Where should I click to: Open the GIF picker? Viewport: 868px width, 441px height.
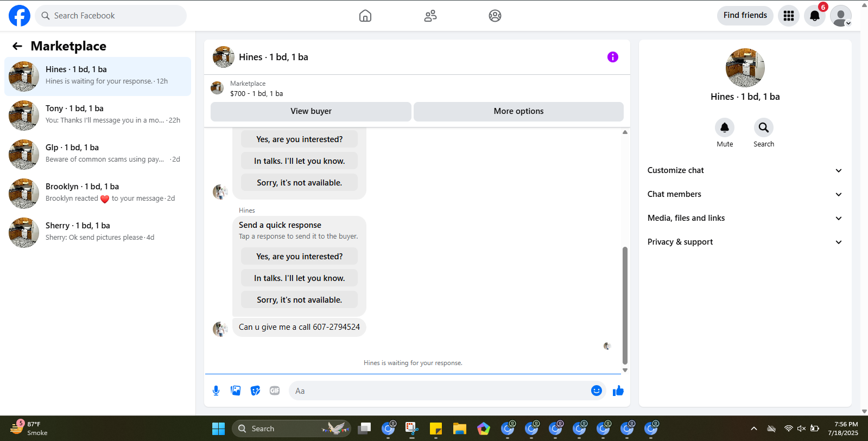tap(275, 391)
